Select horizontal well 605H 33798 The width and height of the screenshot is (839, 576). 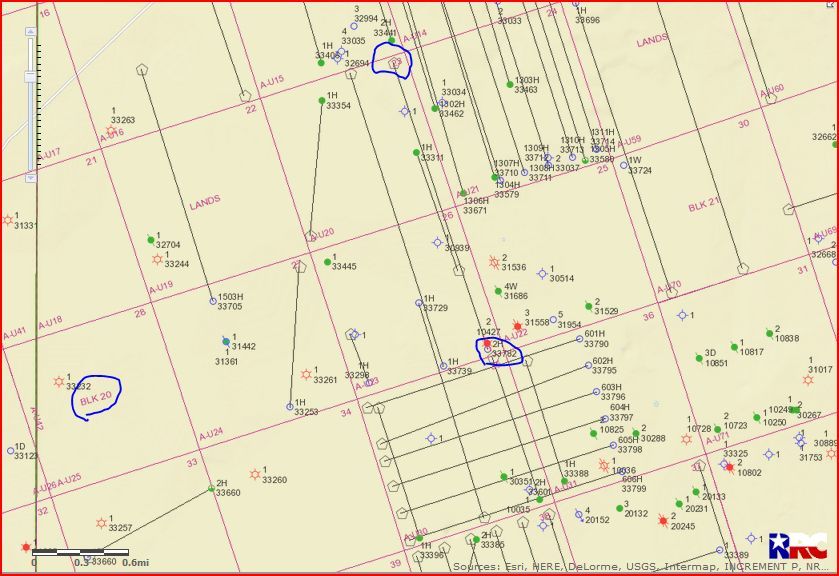tap(613, 445)
